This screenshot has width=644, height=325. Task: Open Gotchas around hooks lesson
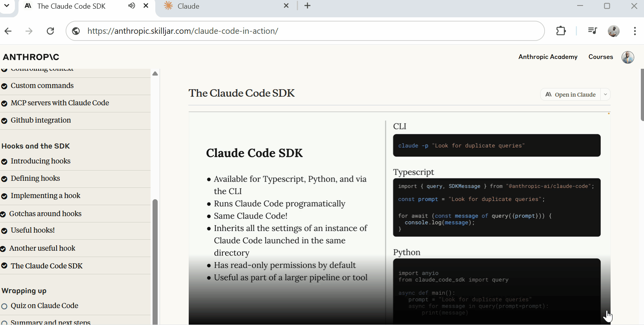pos(45,214)
